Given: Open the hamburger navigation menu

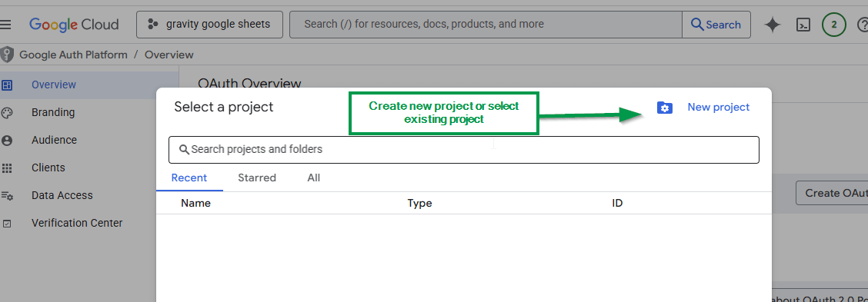Looking at the screenshot, I should [5, 25].
